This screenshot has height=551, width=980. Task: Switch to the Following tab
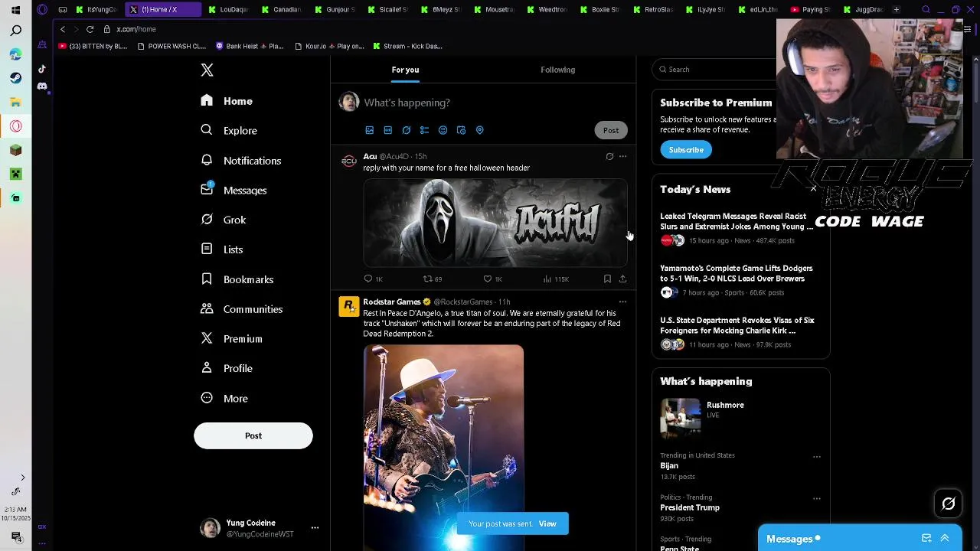coord(558,70)
